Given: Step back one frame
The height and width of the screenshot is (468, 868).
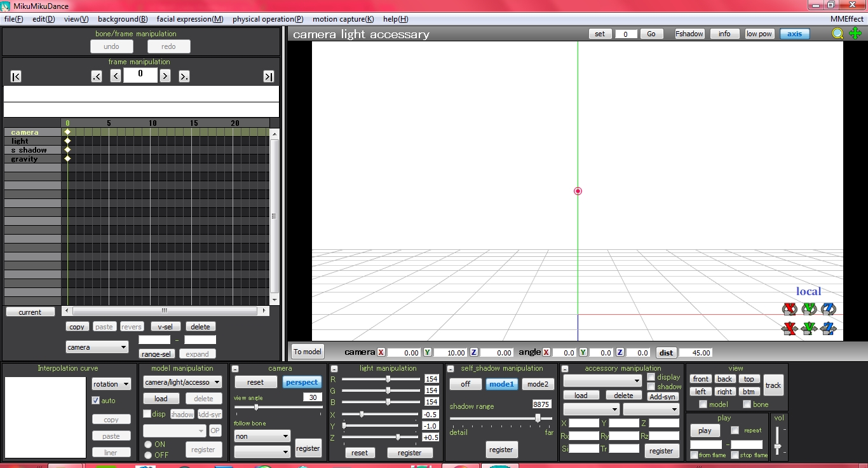Looking at the screenshot, I should 116,76.
